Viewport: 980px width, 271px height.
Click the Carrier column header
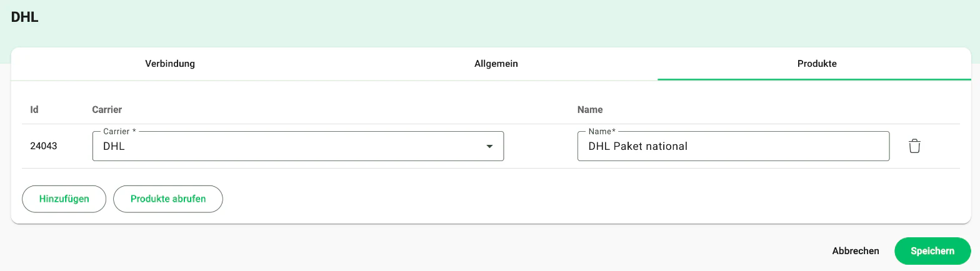click(107, 109)
